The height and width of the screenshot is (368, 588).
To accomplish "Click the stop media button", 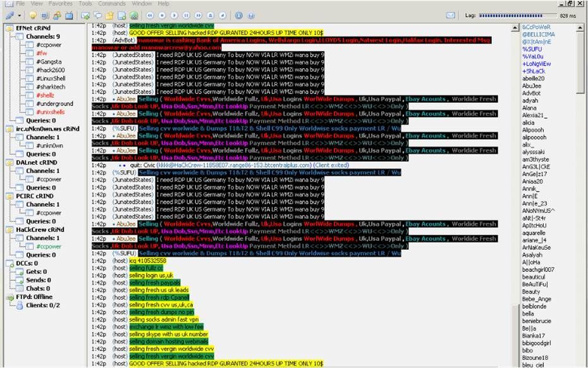I will [x=162, y=15].
